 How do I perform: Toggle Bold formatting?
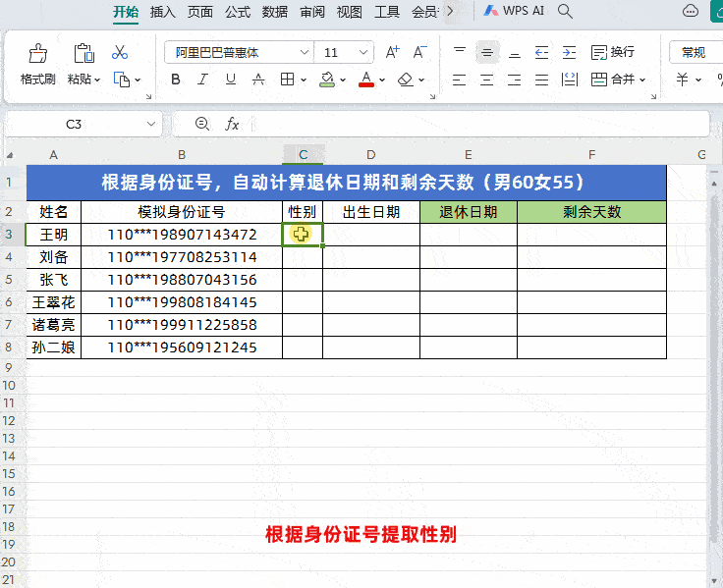(x=176, y=80)
